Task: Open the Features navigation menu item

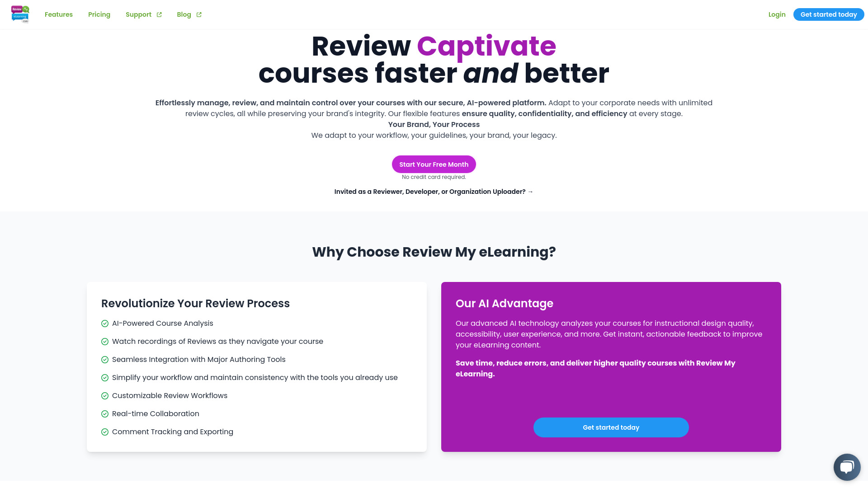Action: pyautogui.click(x=58, y=14)
